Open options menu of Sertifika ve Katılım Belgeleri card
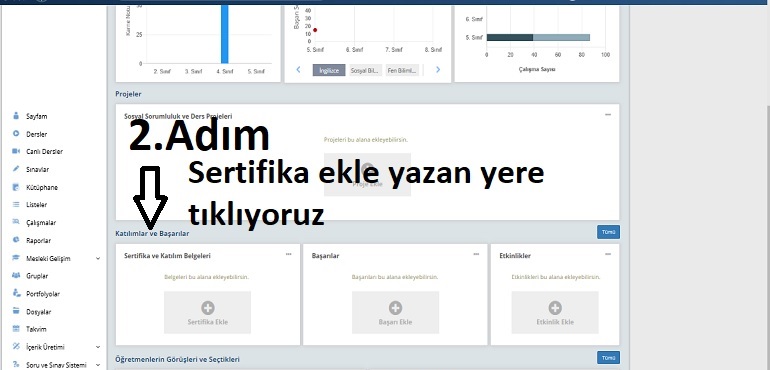 [x=288, y=254]
